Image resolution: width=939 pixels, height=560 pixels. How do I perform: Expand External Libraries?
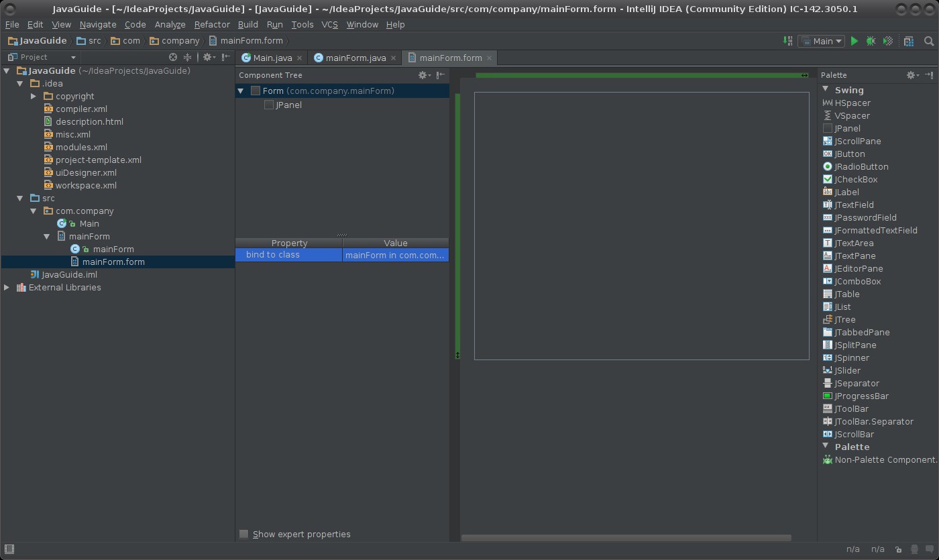tap(7, 287)
